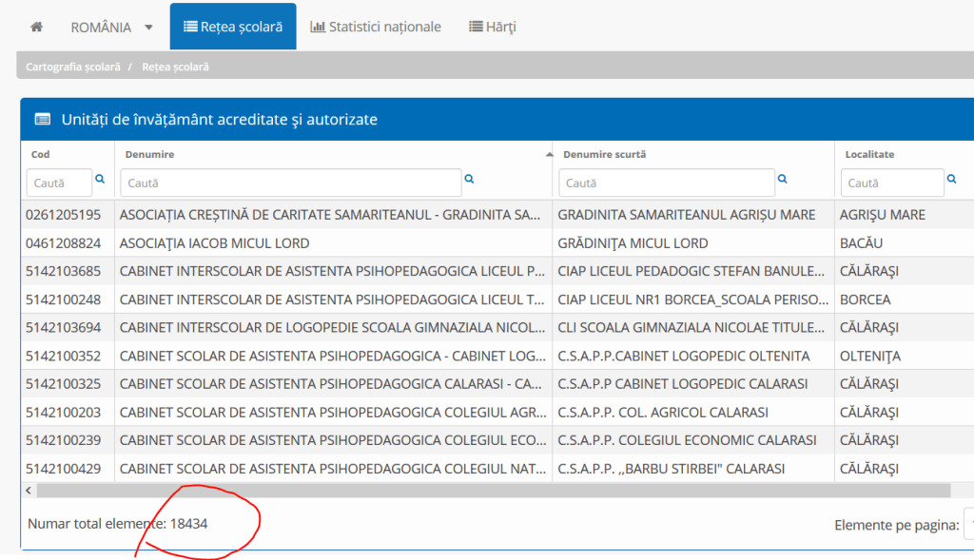Sort by the Localitate column header
Viewport: 974px width, 560px height.
coord(869,154)
